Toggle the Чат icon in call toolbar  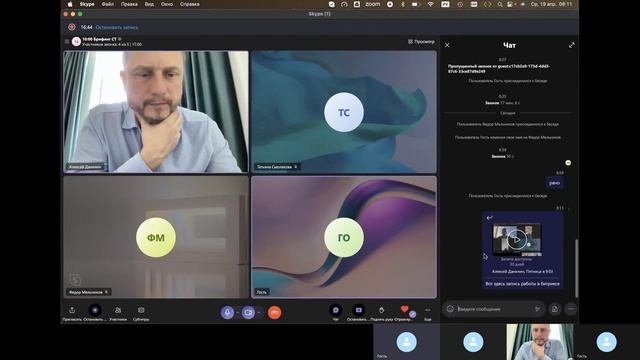336,310
